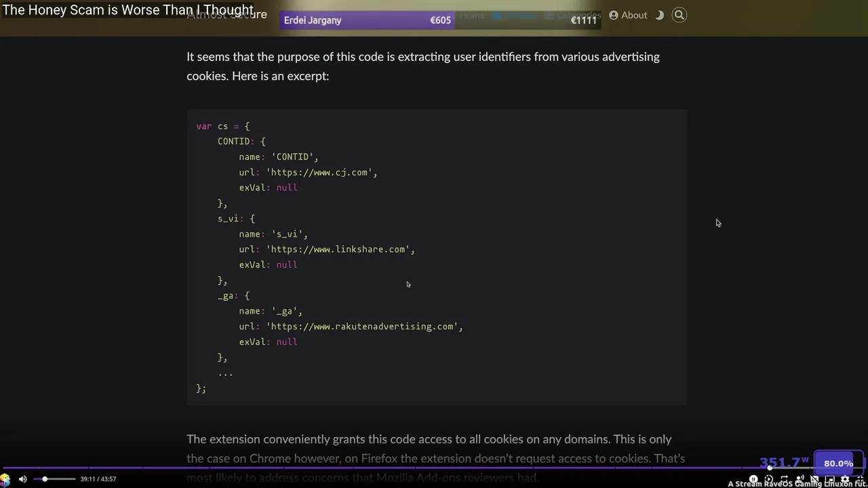Click the video title 'The Honey Scam'
Viewport: 868px width, 488px height.
tap(128, 10)
